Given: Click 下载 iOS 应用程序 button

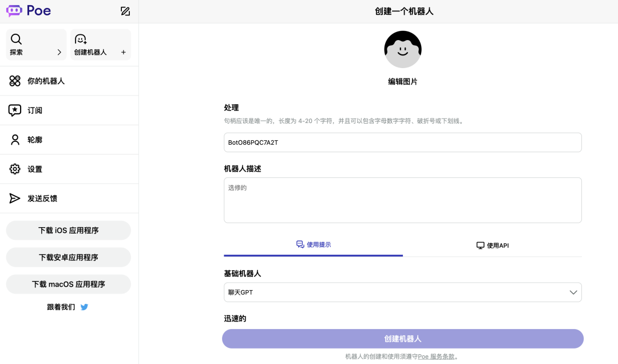Looking at the screenshot, I should (x=68, y=230).
